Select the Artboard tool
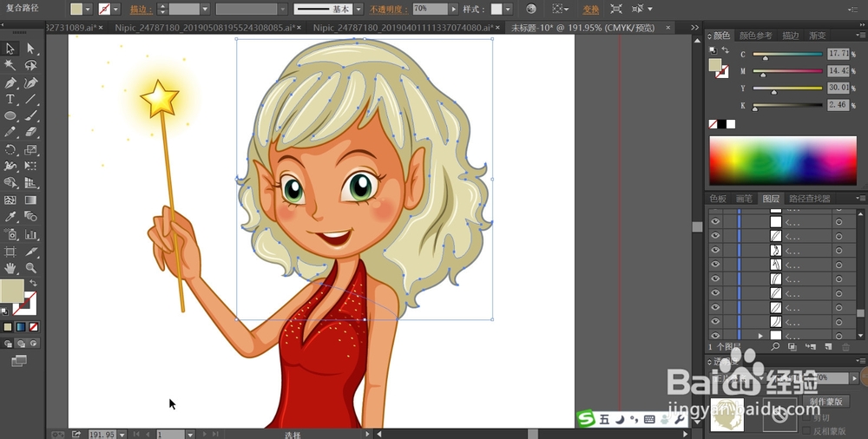This screenshot has height=439, width=868. point(10,252)
